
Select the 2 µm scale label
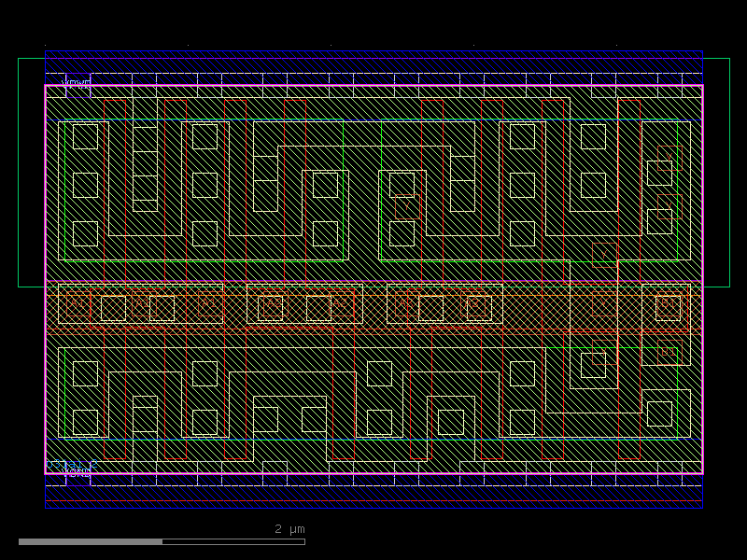click(289, 529)
